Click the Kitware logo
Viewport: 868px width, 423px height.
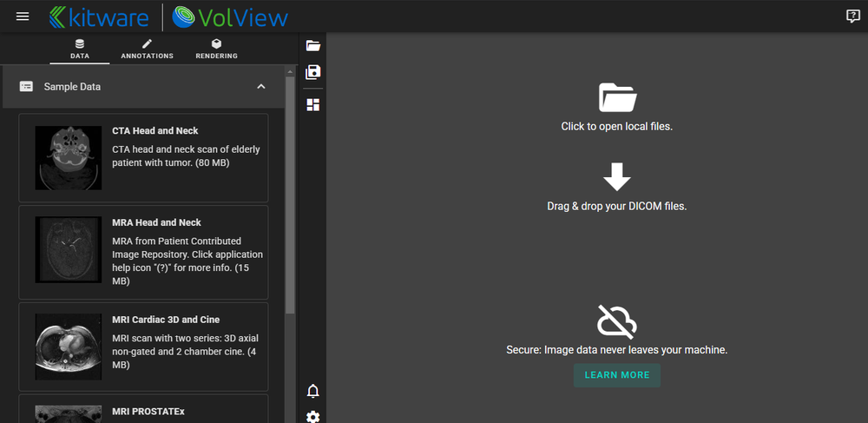pos(99,17)
